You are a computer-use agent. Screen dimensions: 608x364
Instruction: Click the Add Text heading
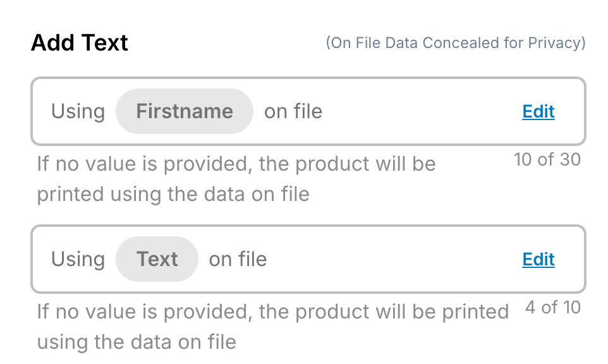tap(80, 43)
